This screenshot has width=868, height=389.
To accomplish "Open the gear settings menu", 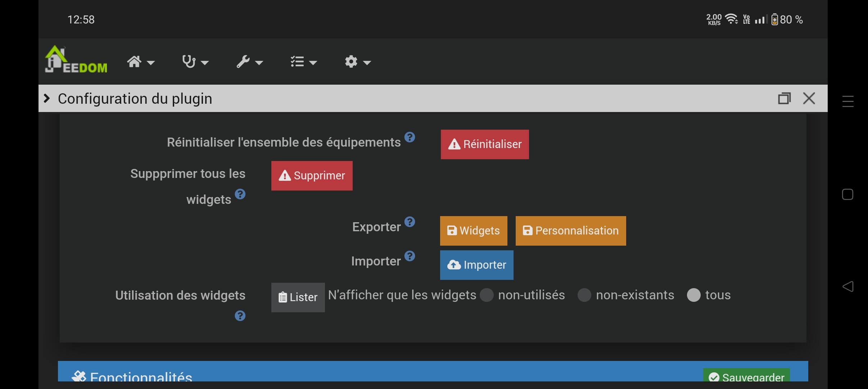I will point(357,62).
